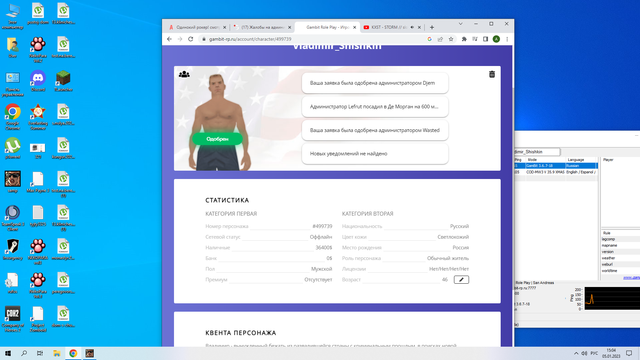Open notification approved by administrator Wasted
The width and height of the screenshot is (640, 360).
tap(375, 130)
